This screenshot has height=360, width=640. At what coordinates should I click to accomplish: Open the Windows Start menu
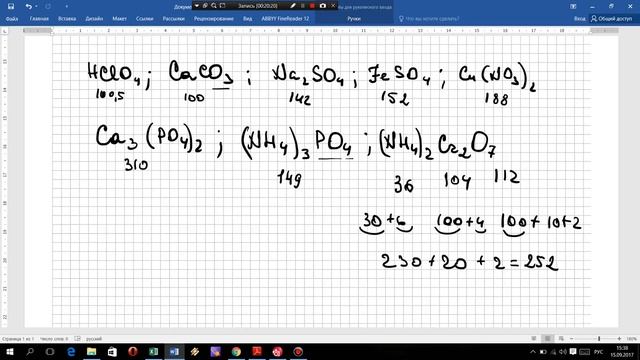click(x=9, y=351)
